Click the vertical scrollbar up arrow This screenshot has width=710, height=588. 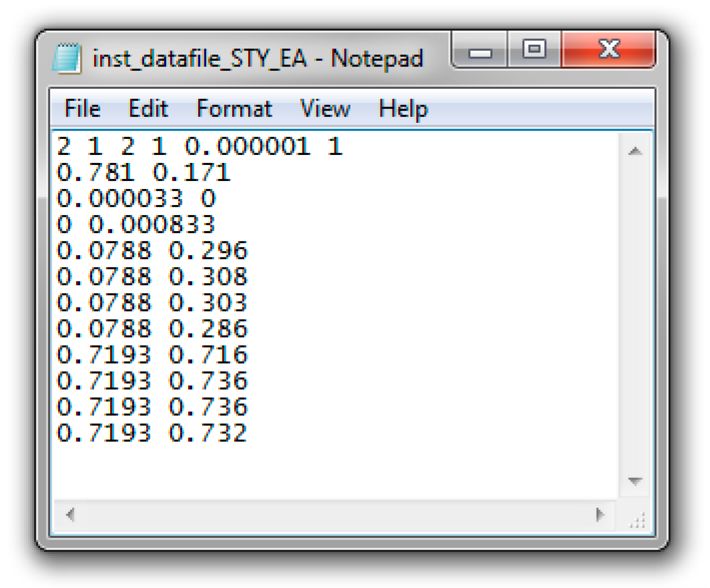[x=635, y=151]
